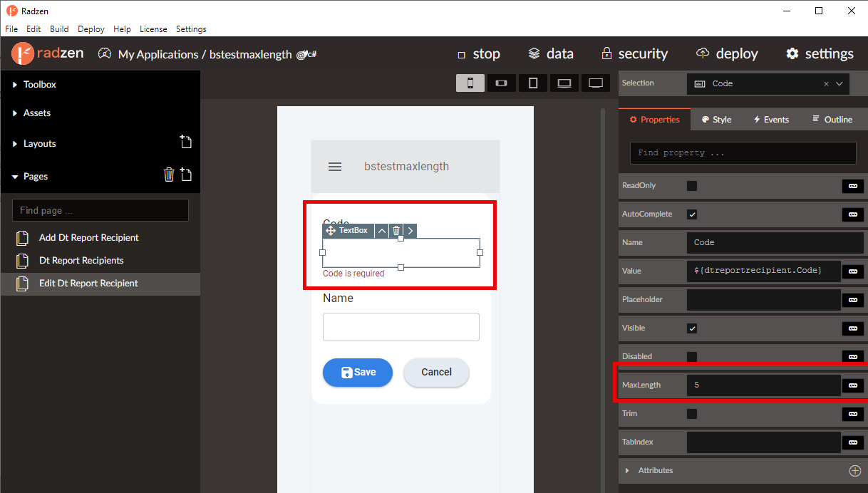Click MaxLength value field
This screenshot has height=493, width=868.
pos(764,385)
